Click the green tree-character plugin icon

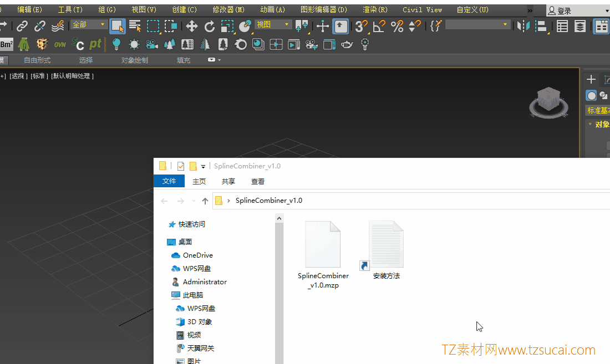coord(24,44)
